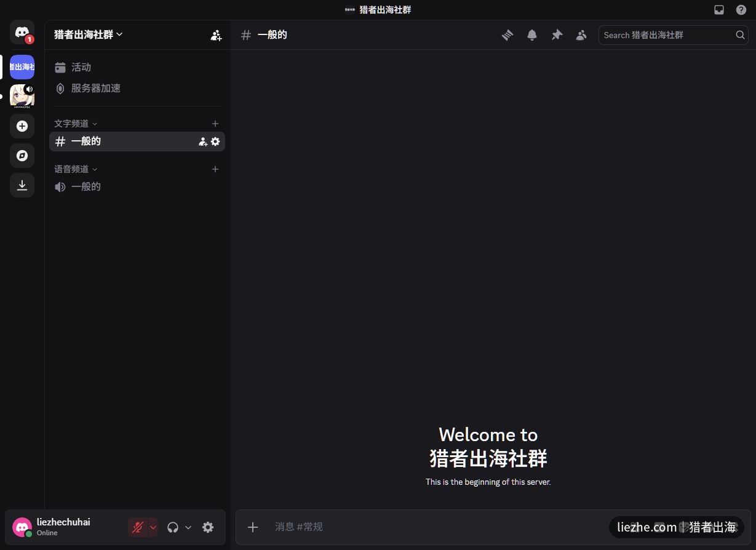Viewport: 756px width, 550px height.
Task: Open Threads icon in channel header
Action: (507, 35)
